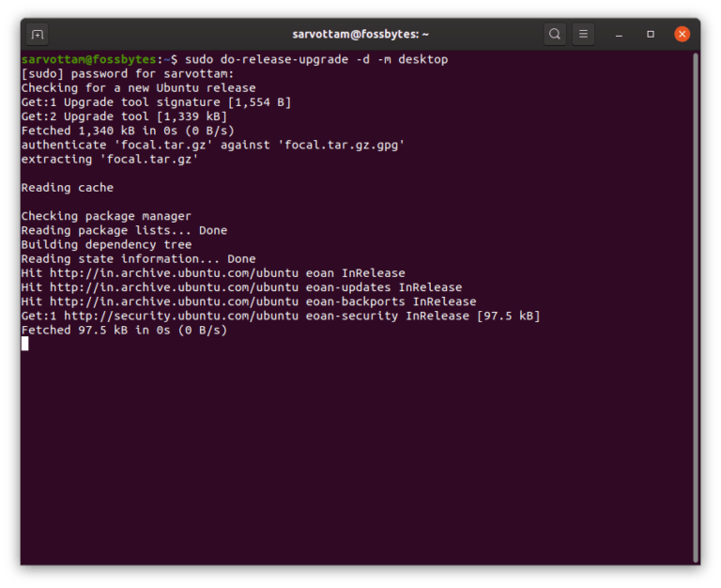Click 'Checking package manager' line
The height and width of the screenshot is (588, 721).
click(x=106, y=216)
